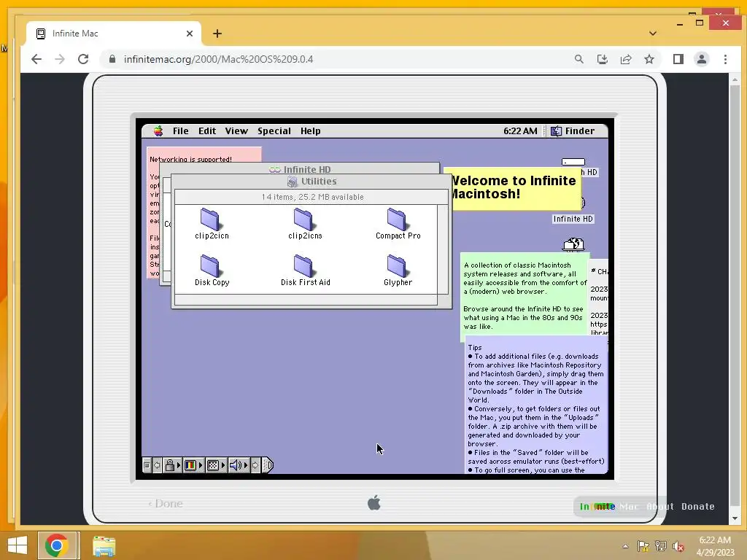Click the purple Tips sticky note

tap(536, 405)
